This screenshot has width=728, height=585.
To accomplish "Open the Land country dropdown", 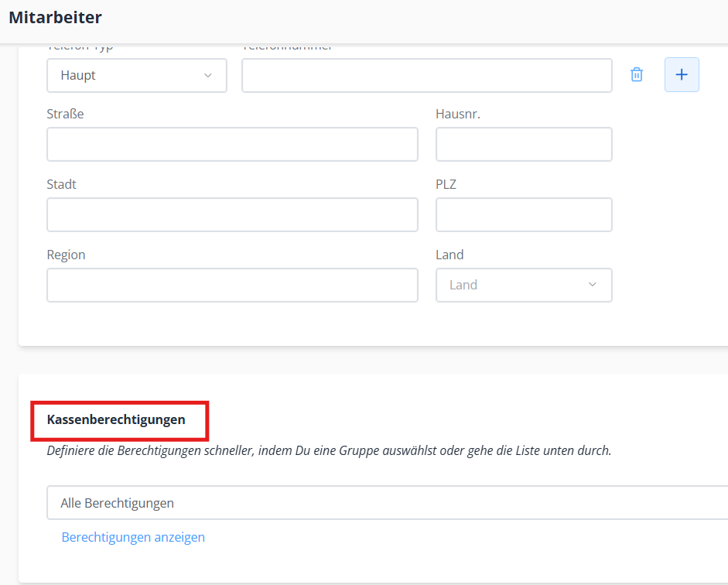I will click(524, 285).
